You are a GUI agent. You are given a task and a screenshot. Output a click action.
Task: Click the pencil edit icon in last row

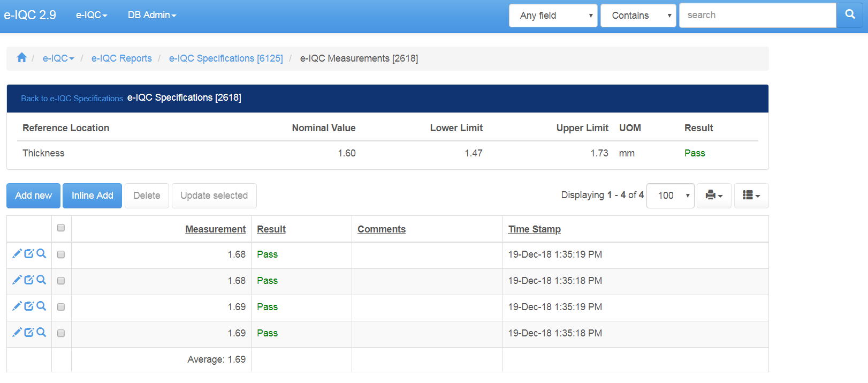coord(17,332)
